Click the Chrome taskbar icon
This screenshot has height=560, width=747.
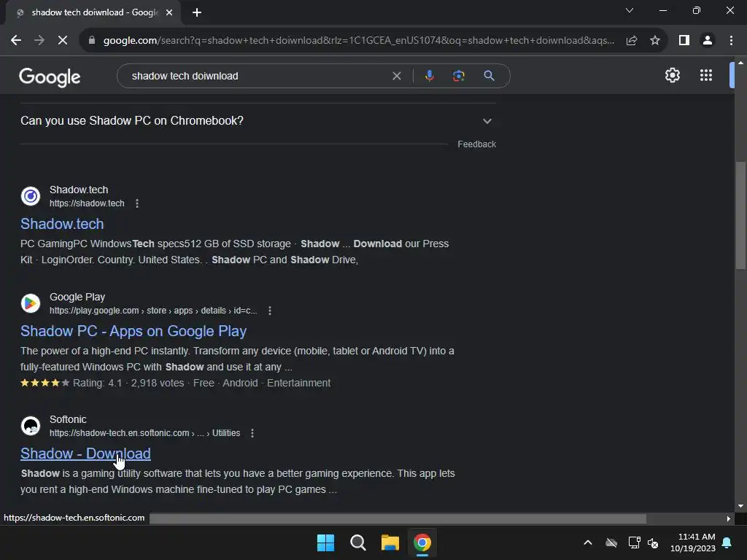pyautogui.click(x=422, y=542)
